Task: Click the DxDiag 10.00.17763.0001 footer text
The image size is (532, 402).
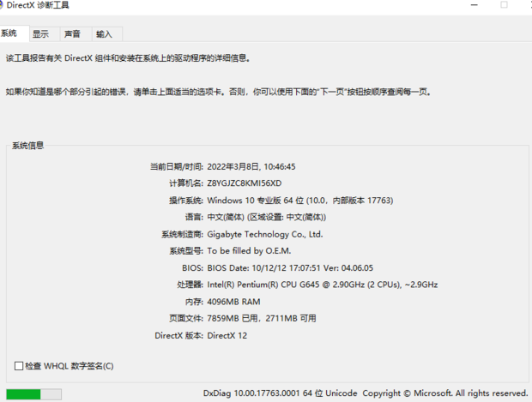Action: point(280,393)
